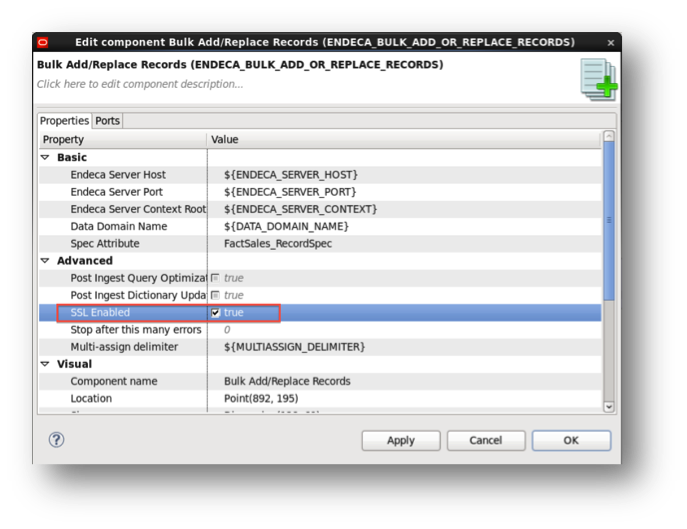The width and height of the screenshot is (687, 529).
Task: Switch to the Ports tab
Action: (107, 121)
